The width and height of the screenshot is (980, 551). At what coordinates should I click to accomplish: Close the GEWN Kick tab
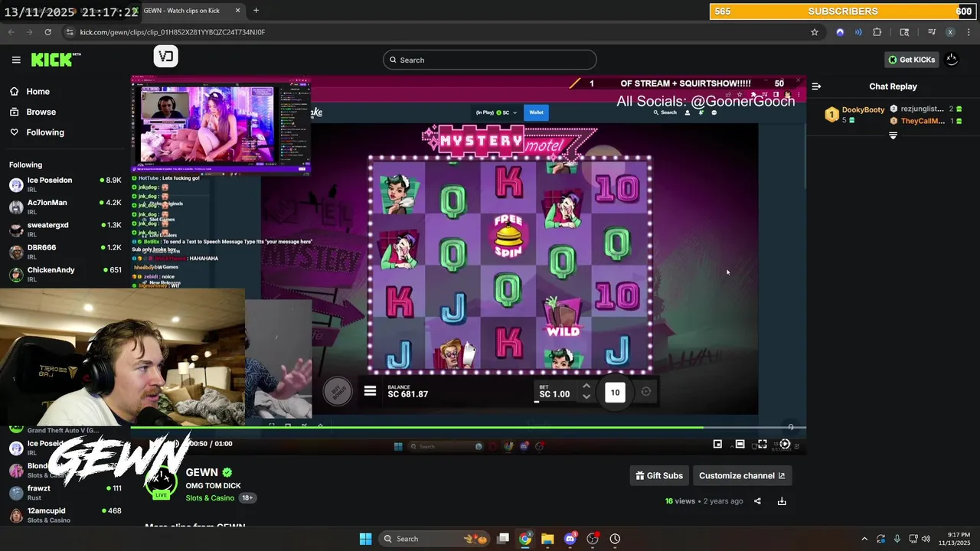(237, 11)
